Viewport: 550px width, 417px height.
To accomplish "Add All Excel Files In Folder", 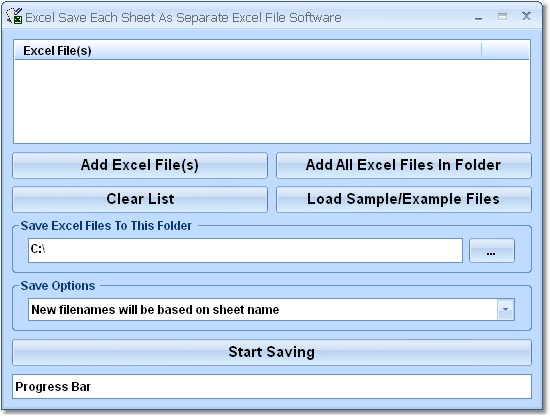I will coord(404,165).
